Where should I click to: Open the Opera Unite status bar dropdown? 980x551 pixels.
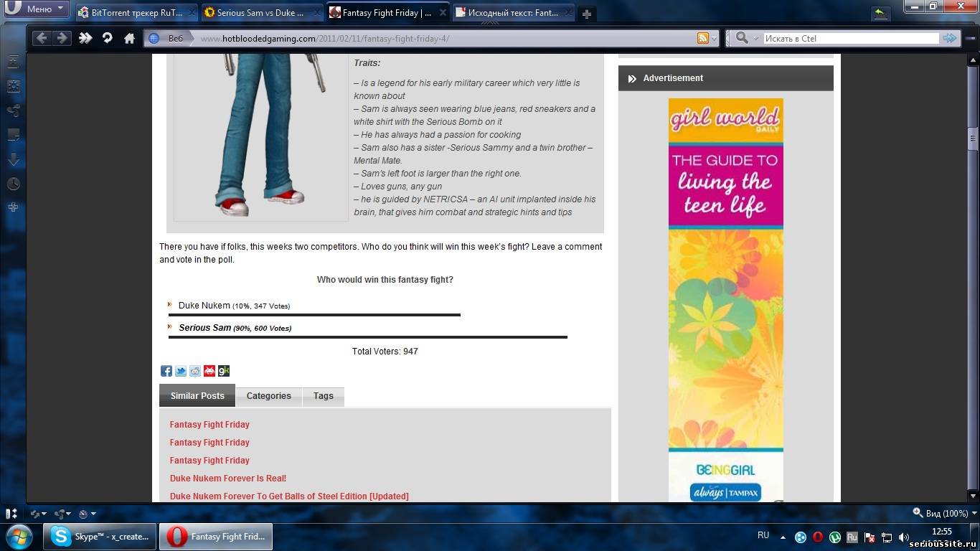(x=62, y=514)
